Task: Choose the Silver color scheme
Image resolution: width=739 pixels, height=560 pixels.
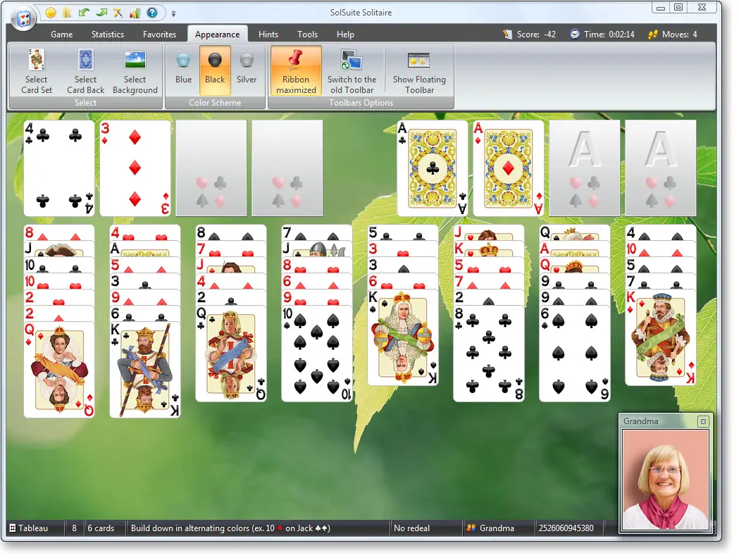Action: [247, 71]
